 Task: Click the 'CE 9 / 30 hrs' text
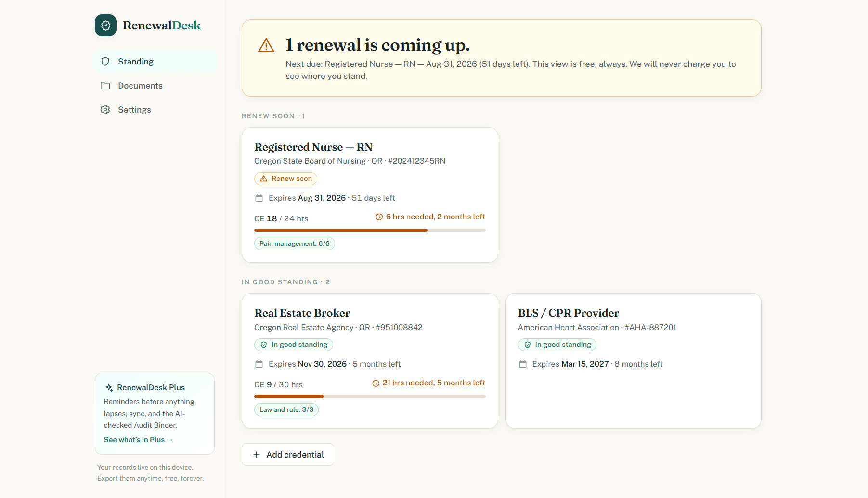pos(278,385)
